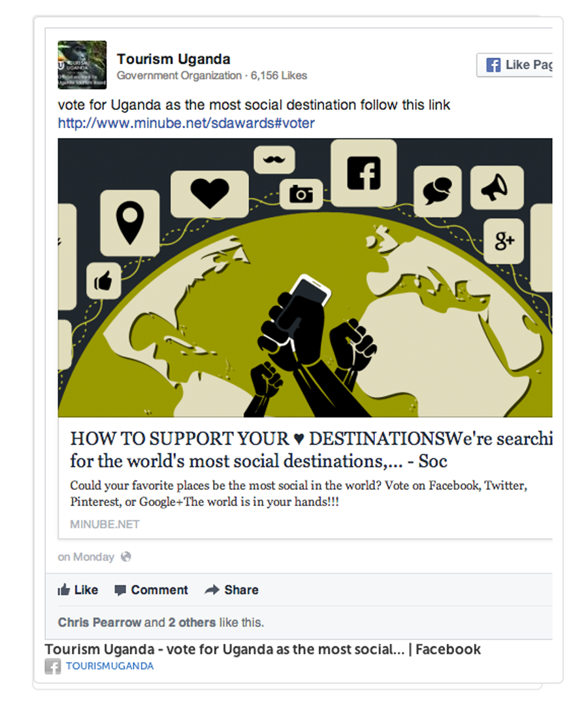Click the Comment button under the post
Image resolution: width=588 pixels, height=708 pixels.
151,590
